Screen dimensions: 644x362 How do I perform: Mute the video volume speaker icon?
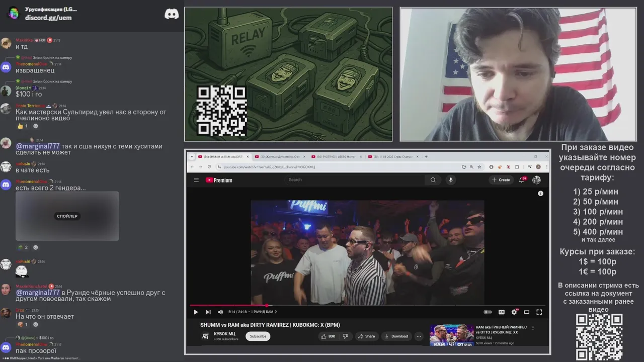coord(220,312)
